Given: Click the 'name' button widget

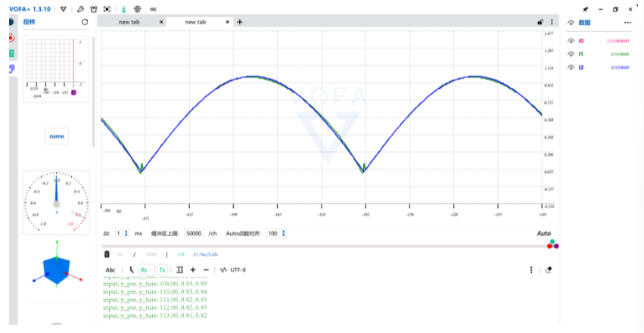Looking at the screenshot, I should 57,136.
